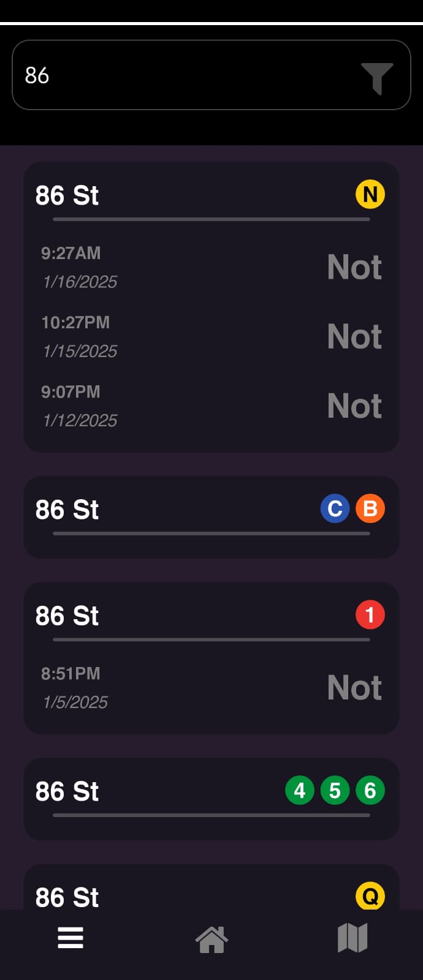Select the 10:27PM 1/15/2025 entry
The image size is (423, 980).
pyautogui.click(x=211, y=336)
